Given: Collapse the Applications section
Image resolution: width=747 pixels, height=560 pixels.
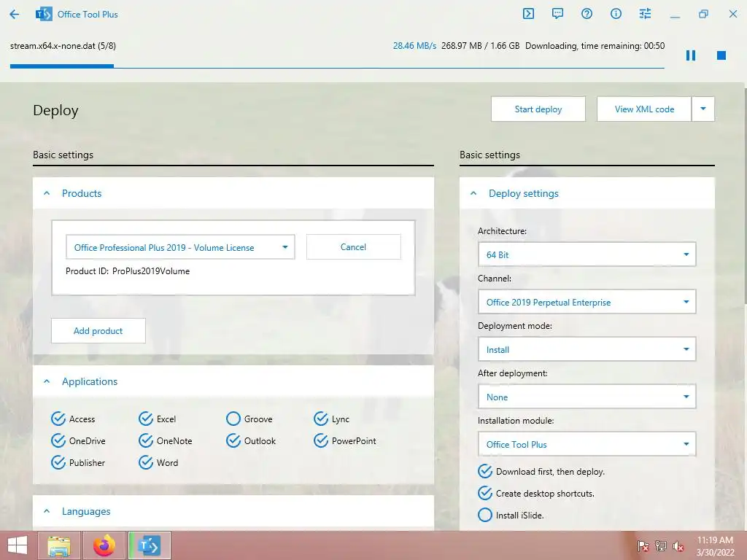Looking at the screenshot, I should [47, 381].
